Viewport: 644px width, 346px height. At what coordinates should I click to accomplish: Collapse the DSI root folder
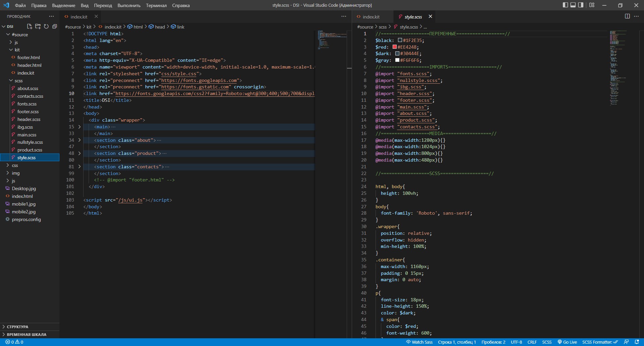pyautogui.click(x=4, y=26)
